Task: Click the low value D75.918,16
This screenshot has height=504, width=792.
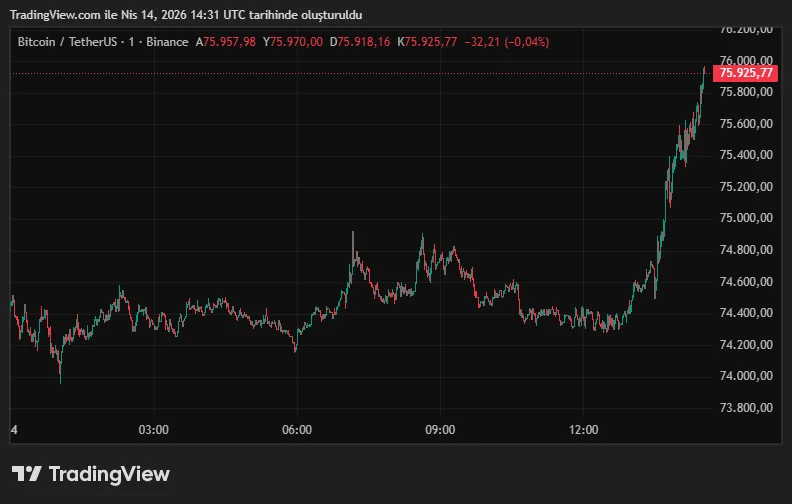Action: (x=360, y=42)
